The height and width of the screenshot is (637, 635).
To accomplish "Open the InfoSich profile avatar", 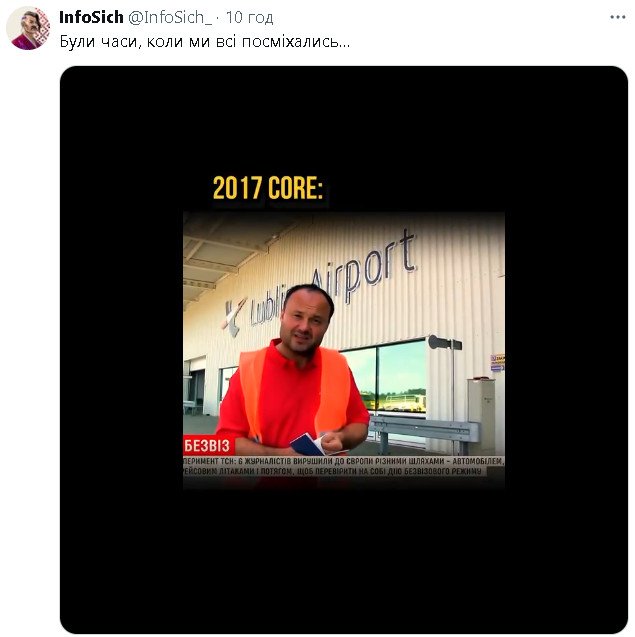I will pyautogui.click(x=28, y=29).
